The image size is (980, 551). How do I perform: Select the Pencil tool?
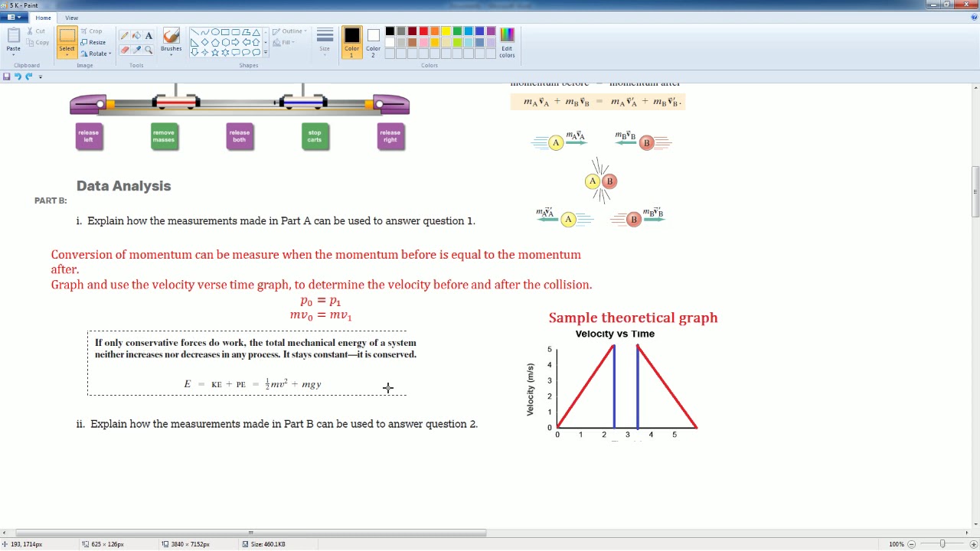tap(124, 36)
